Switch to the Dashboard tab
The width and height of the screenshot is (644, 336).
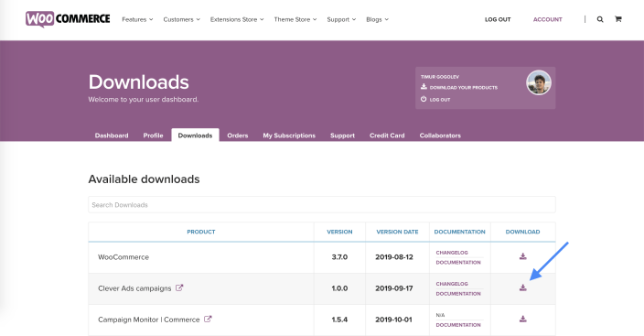click(x=112, y=135)
